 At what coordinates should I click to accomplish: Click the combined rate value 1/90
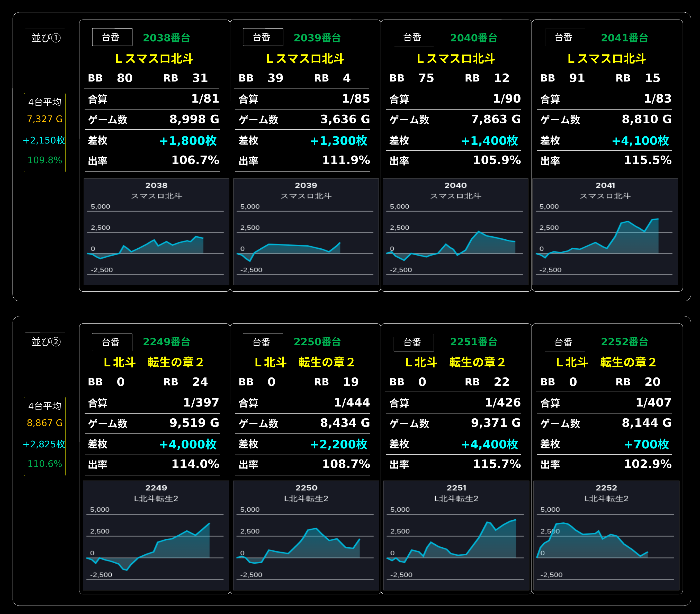tap(507, 99)
